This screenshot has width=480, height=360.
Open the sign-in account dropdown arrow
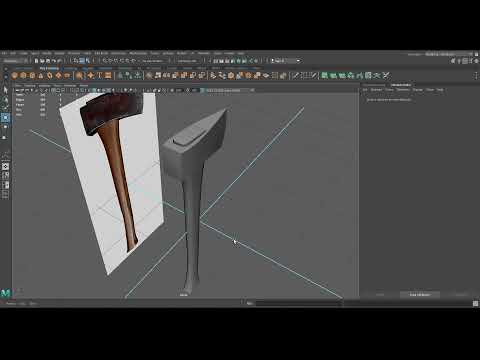pos(298,61)
